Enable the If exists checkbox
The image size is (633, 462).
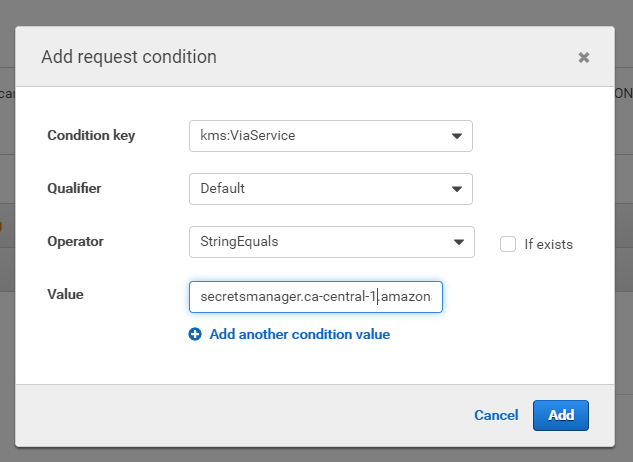(508, 244)
